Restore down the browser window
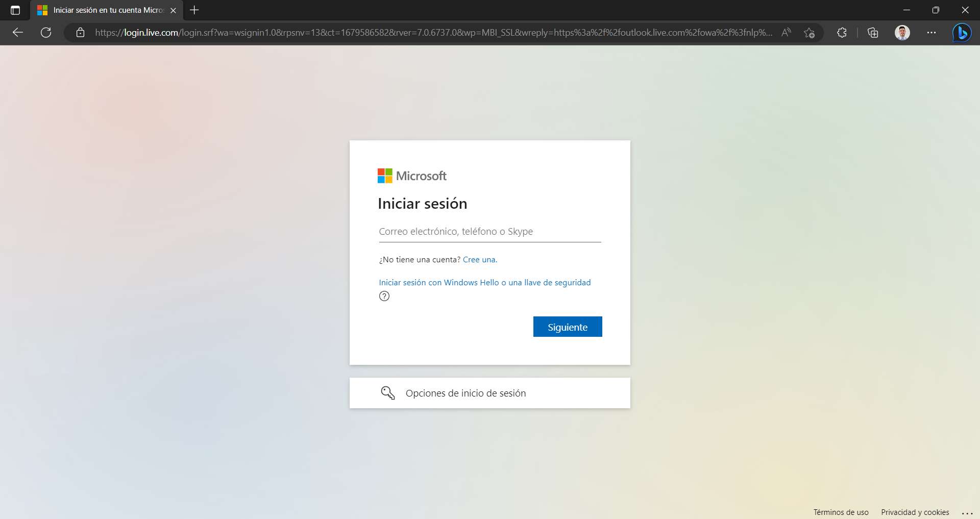This screenshot has width=980, height=519. 936,10
